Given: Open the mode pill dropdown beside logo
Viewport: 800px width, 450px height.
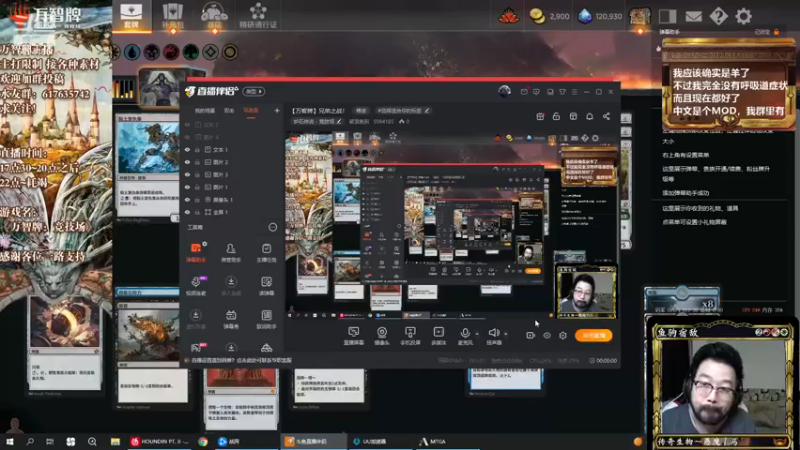Looking at the screenshot, I should (254, 91).
